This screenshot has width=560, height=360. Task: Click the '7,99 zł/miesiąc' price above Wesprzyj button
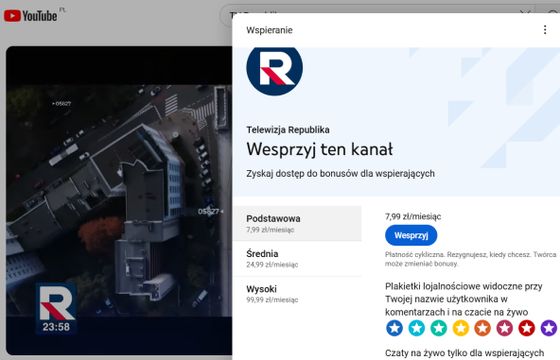pos(413,216)
